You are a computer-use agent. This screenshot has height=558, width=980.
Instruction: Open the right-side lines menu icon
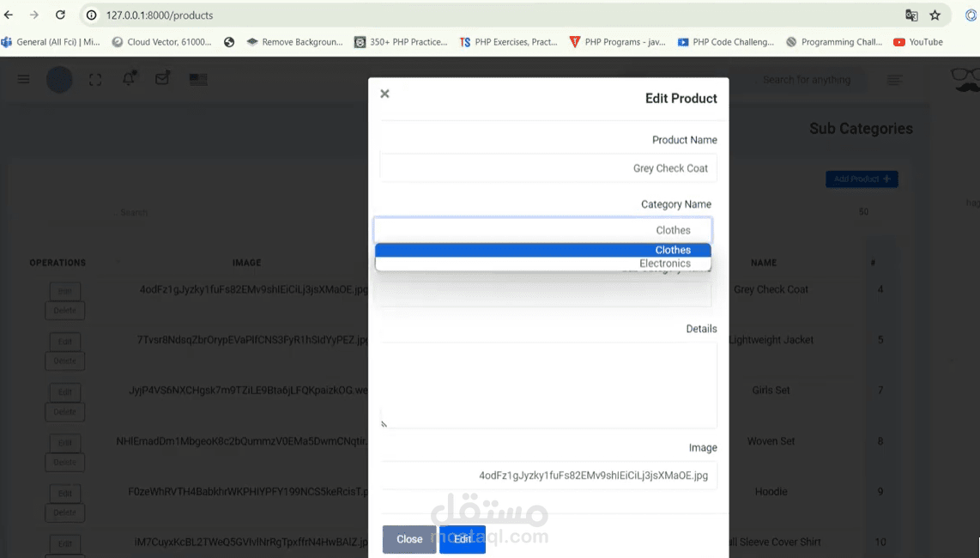coord(894,80)
